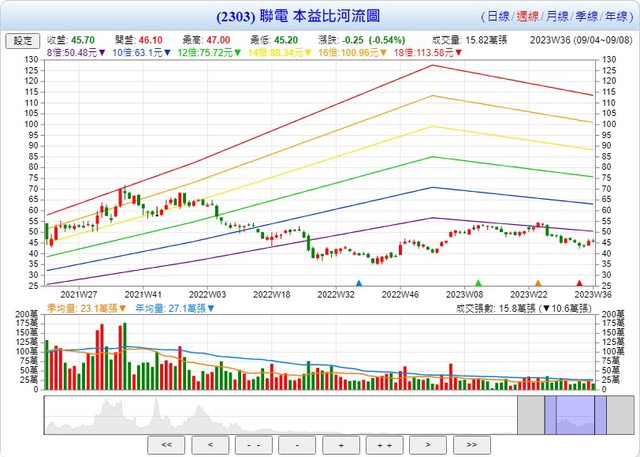Zoom in one step with + button

point(340,442)
